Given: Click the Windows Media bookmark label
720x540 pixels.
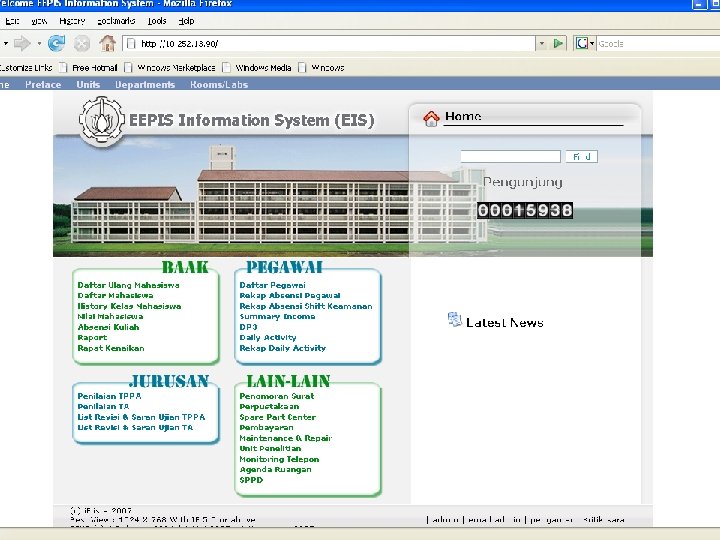Looking at the screenshot, I should 263,68.
